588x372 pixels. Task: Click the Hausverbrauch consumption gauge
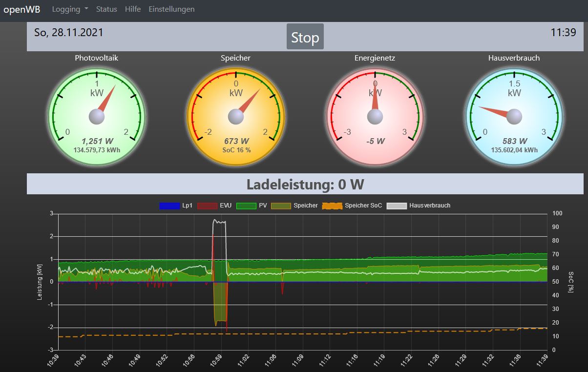pyautogui.click(x=514, y=117)
